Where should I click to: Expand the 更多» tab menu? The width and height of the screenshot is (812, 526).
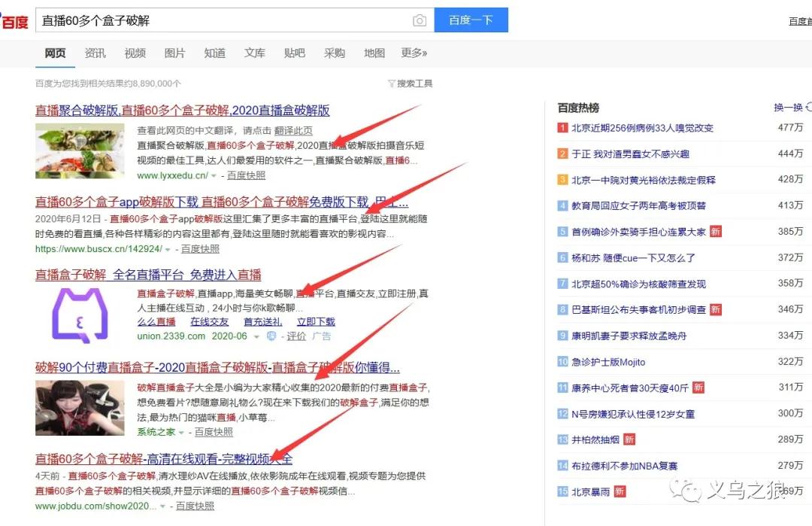[414, 53]
